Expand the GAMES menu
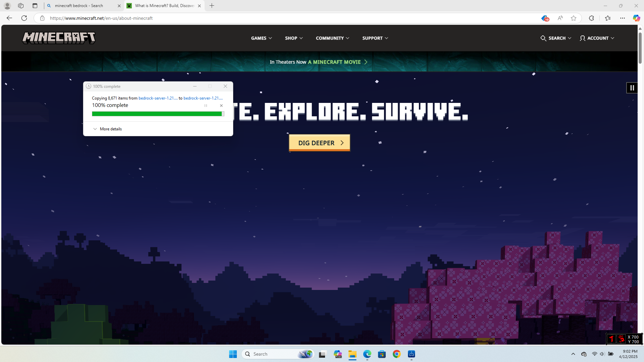Image resolution: width=644 pixels, height=362 pixels. 262,38
